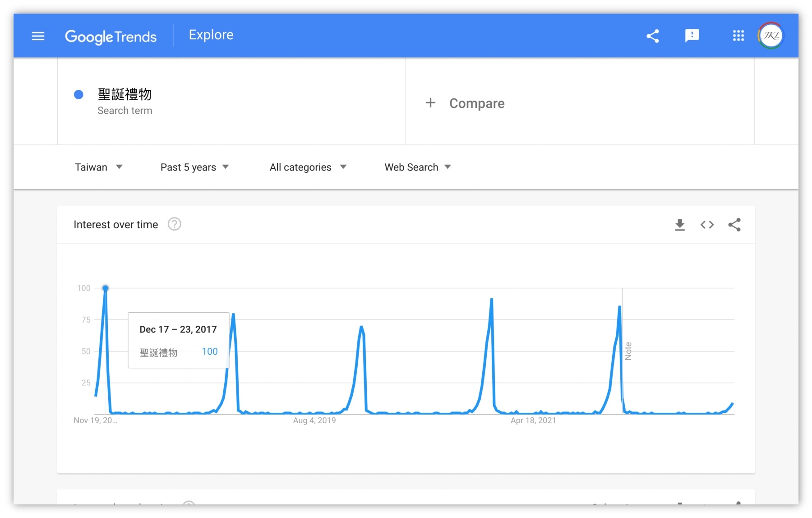Share the Interest over time chart
The image size is (812, 518).
click(734, 225)
